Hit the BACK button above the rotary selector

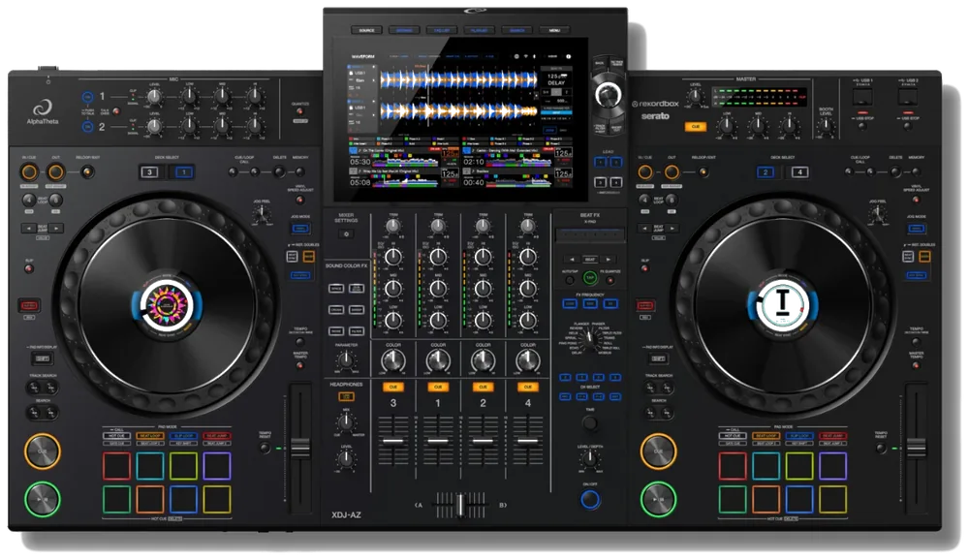600,63
